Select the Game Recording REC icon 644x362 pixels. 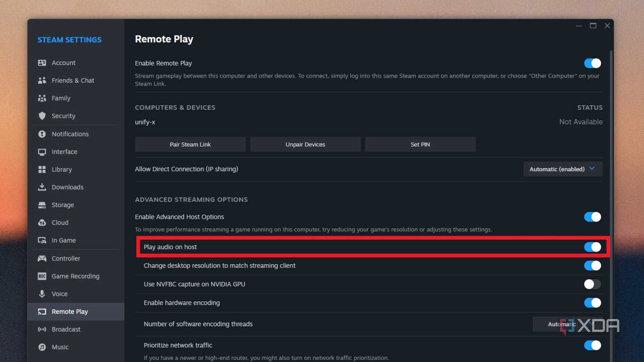42,276
